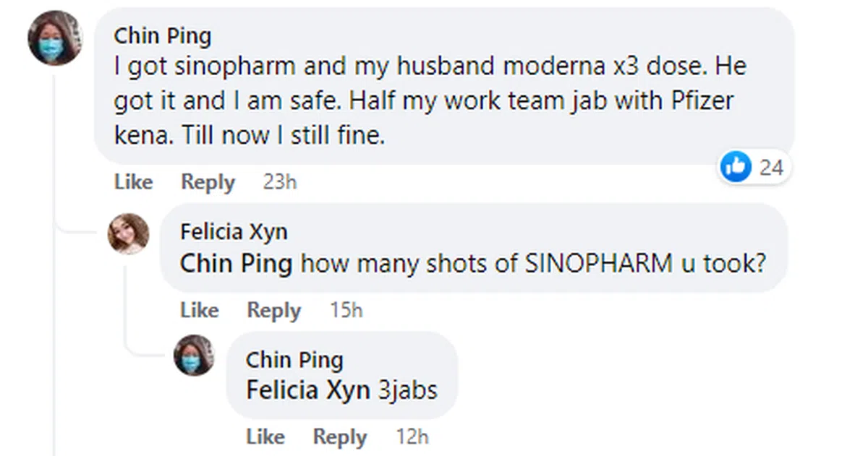Open the 12h timestamp link

[x=412, y=436]
